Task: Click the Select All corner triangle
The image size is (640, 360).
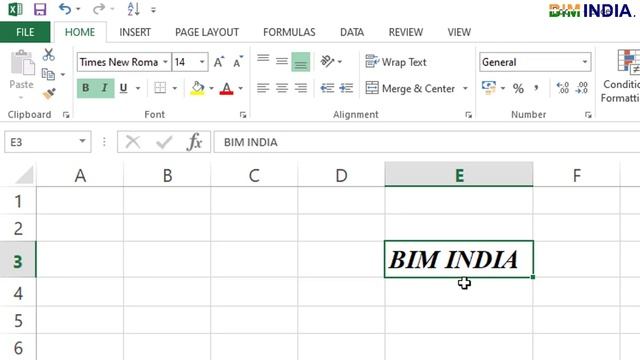Action: coord(24,175)
